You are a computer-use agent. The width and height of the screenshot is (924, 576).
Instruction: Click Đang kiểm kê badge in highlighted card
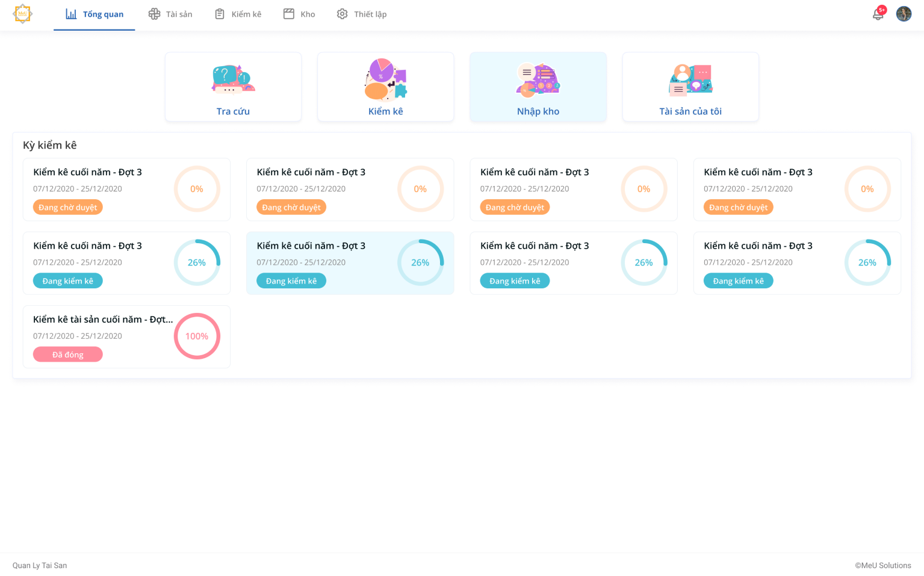pyautogui.click(x=291, y=281)
